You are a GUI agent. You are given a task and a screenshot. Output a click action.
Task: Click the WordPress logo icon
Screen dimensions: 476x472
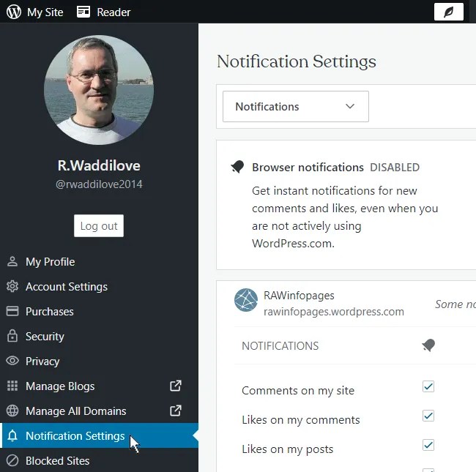14,12
